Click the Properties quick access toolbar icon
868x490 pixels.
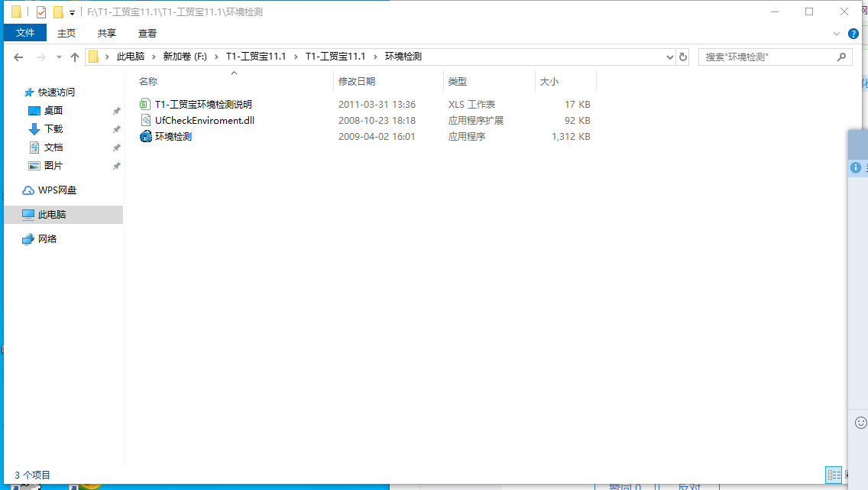(x=41, y=11)
